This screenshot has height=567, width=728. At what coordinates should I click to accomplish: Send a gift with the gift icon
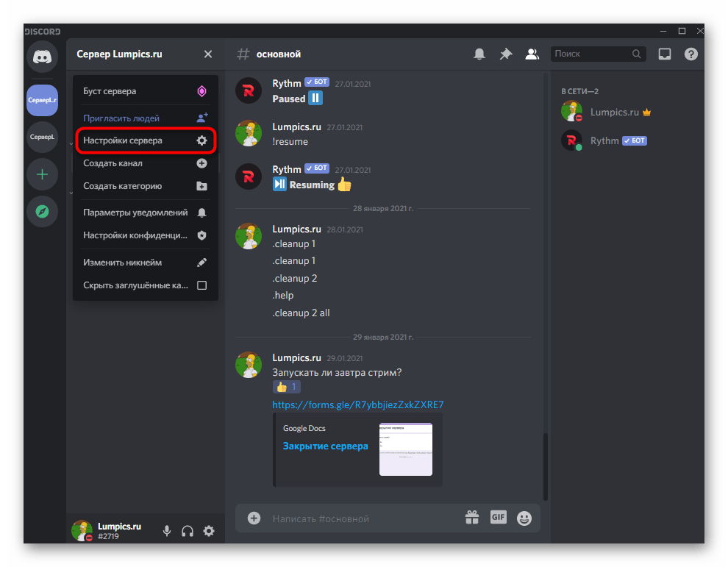pos(471,517)
